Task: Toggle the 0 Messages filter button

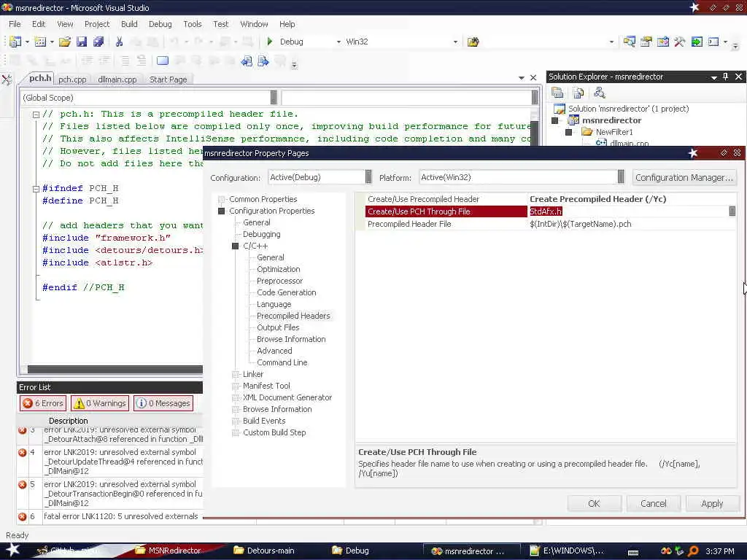Action: tap(163, 403)
